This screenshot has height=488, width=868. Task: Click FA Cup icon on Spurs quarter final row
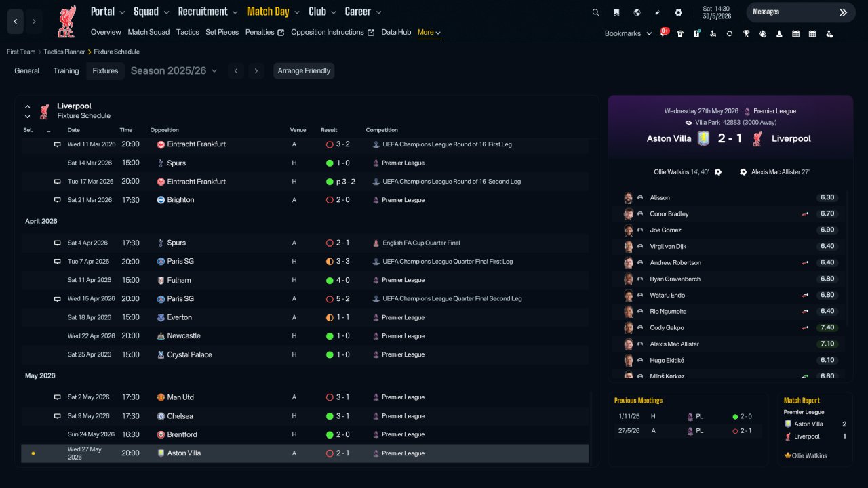click(376, 243)
